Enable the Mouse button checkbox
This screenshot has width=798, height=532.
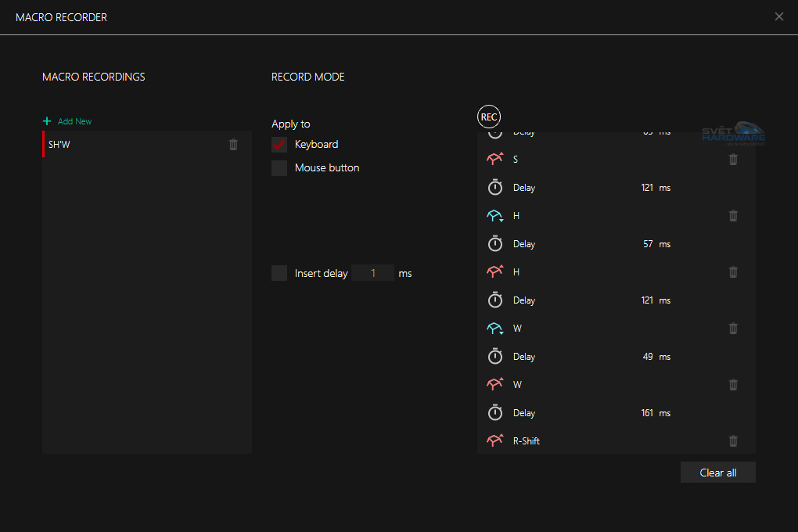279,168
